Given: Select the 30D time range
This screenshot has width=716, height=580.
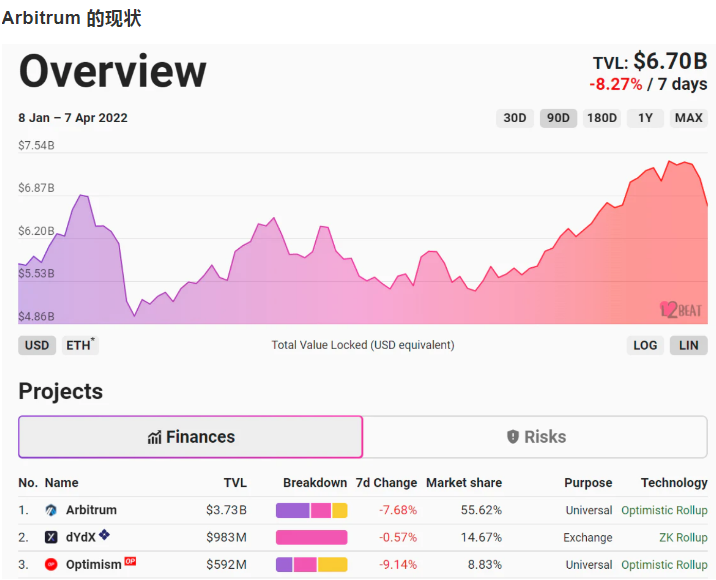Looking at the screenshot, I should (515, 118).
